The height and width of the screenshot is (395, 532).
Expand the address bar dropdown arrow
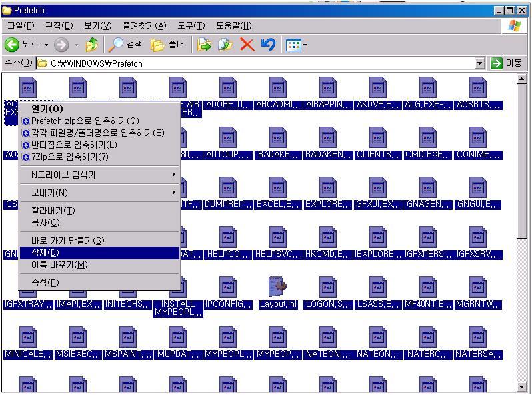479,63
